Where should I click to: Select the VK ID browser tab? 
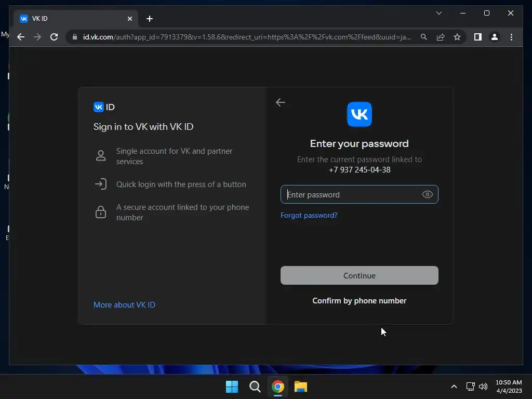(75, 19)
